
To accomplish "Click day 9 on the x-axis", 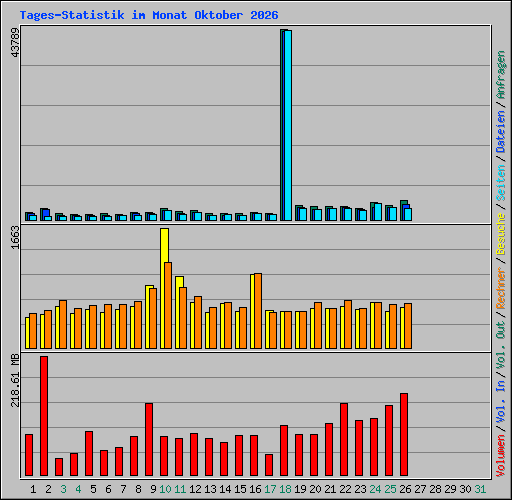I will click(153, 489).
